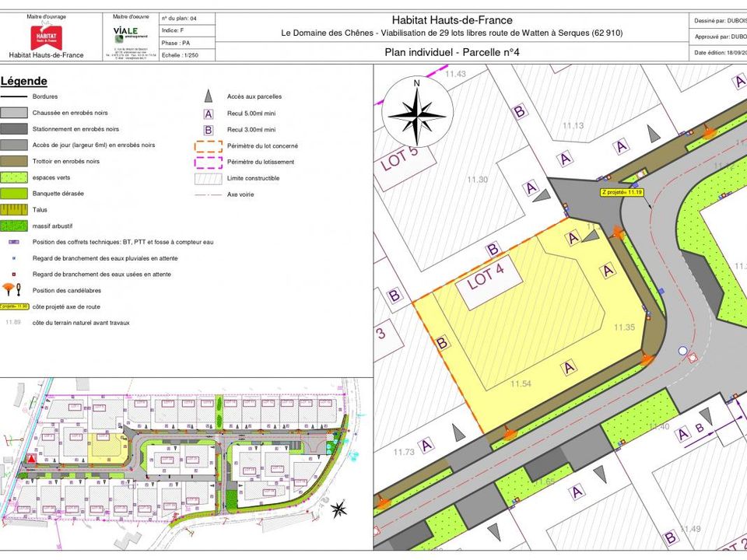Click the 'Trottoir en enrobés noirs' brown swatch

14,162
